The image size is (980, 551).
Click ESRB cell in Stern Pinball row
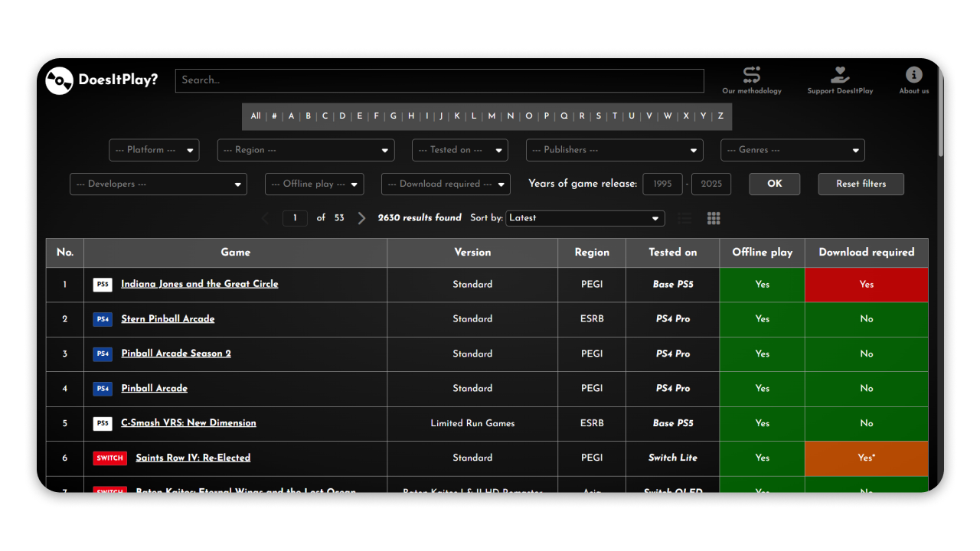click(x=592, y=319)
